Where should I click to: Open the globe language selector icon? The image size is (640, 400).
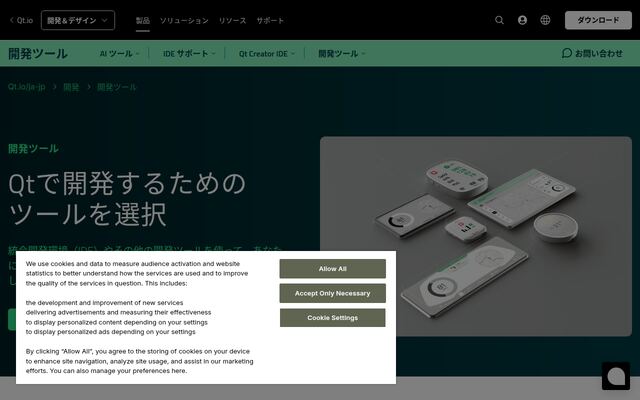(545, 20)
